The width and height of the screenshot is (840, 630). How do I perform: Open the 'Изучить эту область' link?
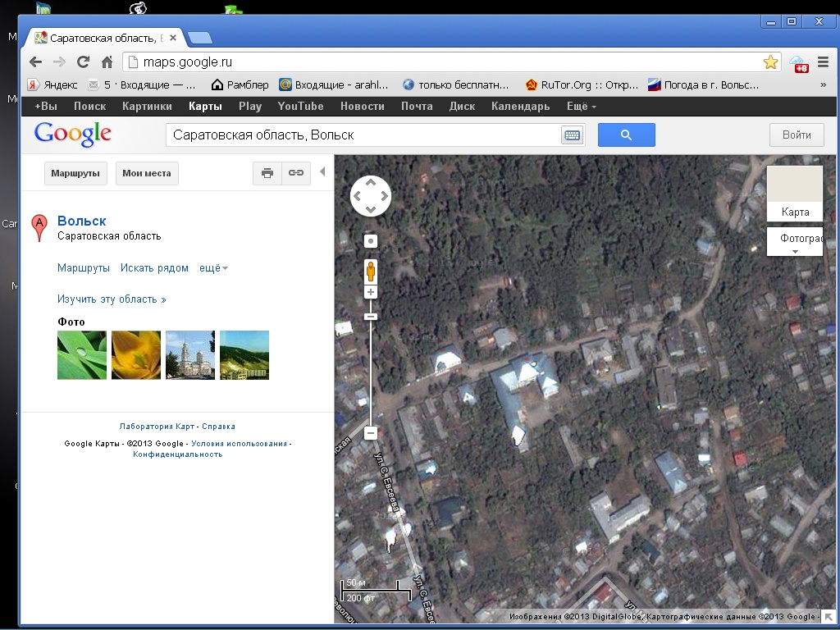[112, 299]
